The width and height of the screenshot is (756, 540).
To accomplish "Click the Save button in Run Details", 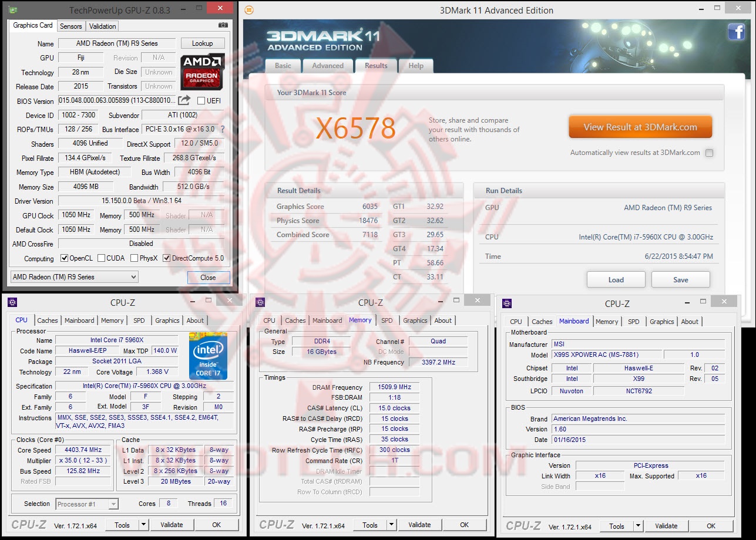I will click(x=681, y=279).
